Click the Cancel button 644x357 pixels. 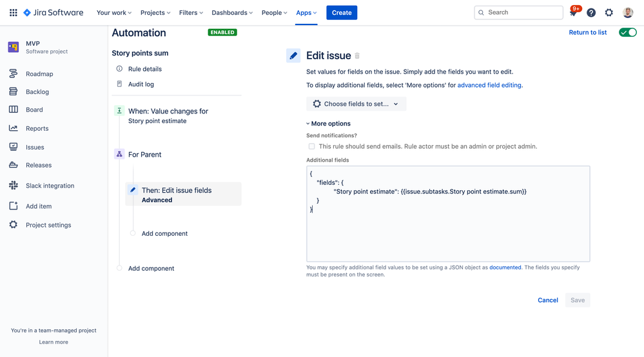[x=547, y=300]
